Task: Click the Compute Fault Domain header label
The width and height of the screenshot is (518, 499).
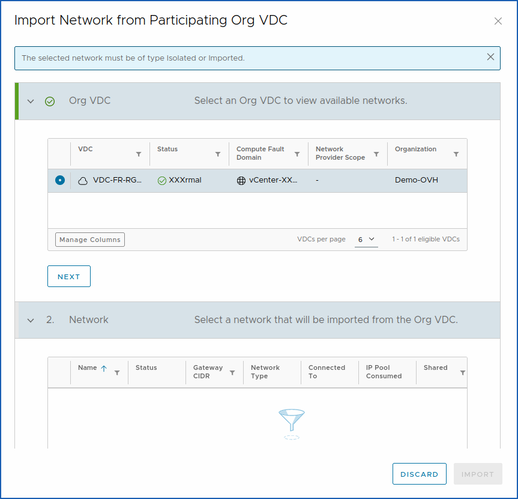Action: pos(260,153)
